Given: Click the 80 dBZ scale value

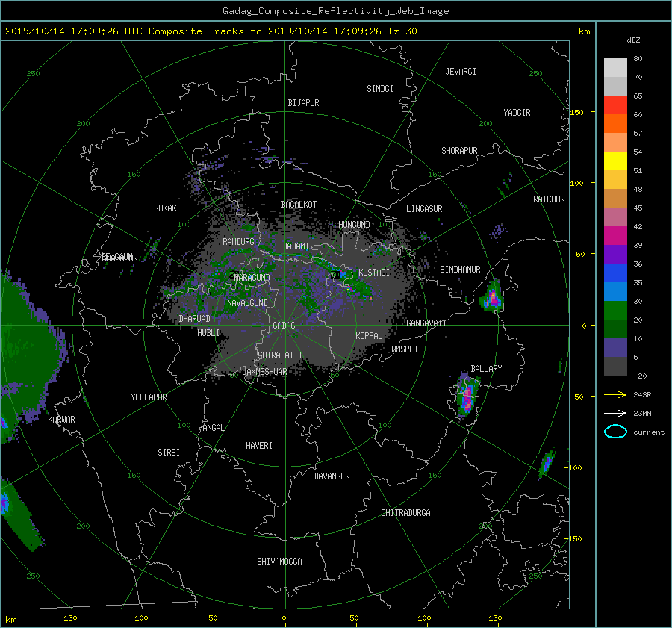Looking at the screenshot, I should click(x=638, y=59).
